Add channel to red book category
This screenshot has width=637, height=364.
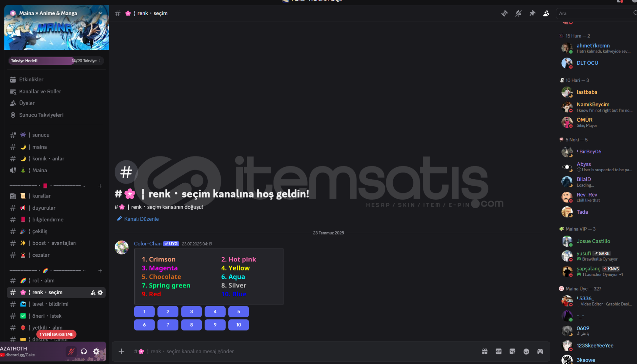[x=100, y=186]
